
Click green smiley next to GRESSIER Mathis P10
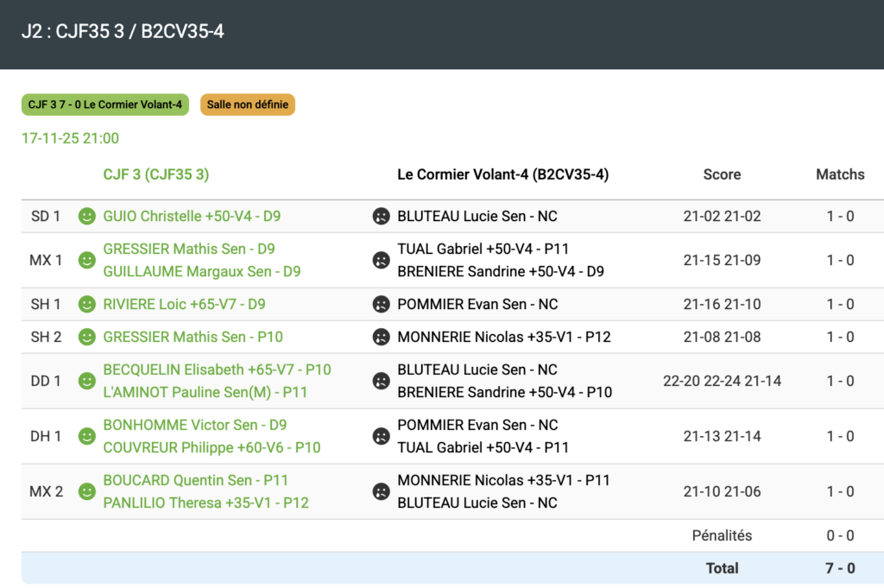(87, 337)
